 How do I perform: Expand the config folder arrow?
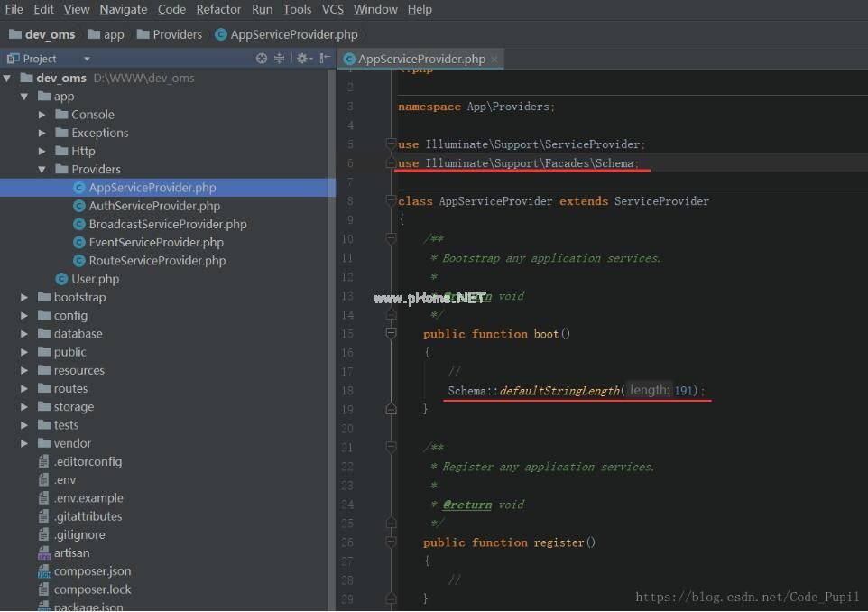click(24, 316)
